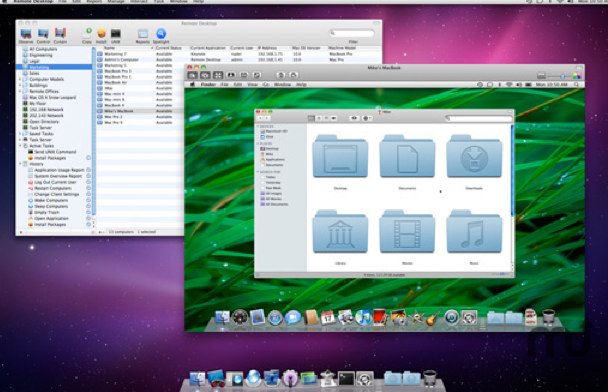Click Remote Desktop binoculars icon in local Dock
The width and height of the screenshot is (608, 392).
[x=216, y=378]
